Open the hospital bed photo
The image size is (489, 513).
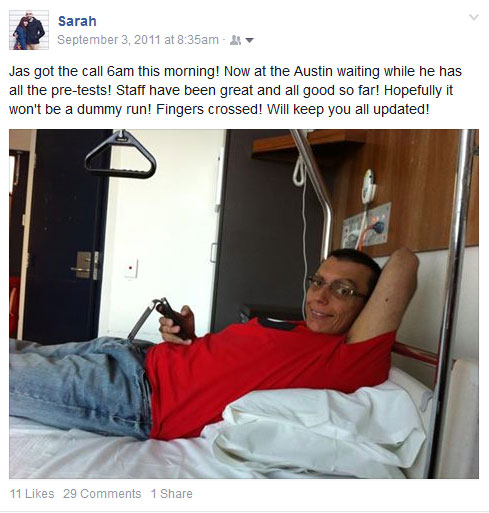coord(244,304)
